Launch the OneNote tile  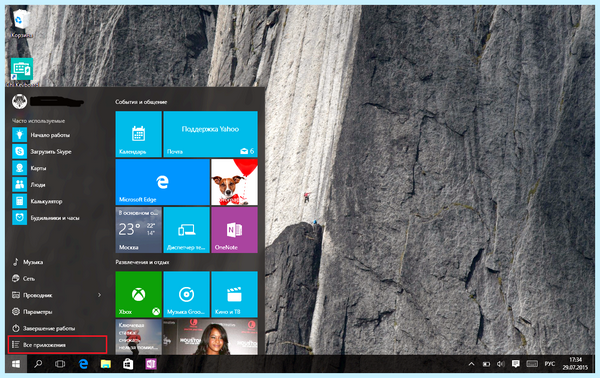[x=234, y=230]
